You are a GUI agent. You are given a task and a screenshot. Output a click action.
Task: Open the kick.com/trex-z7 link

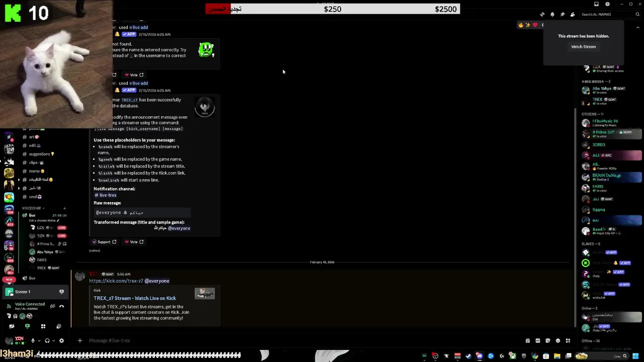click(116, 281)
